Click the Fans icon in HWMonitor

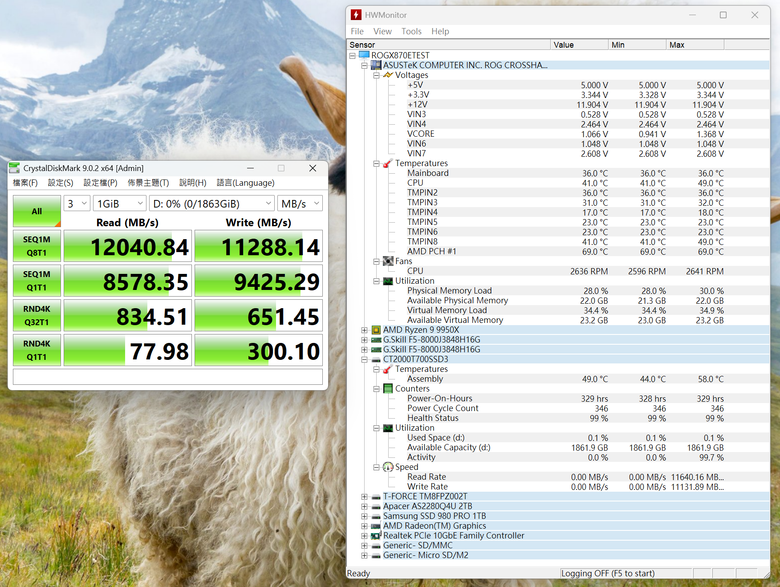pyautogui.click(x=388, y=261)
